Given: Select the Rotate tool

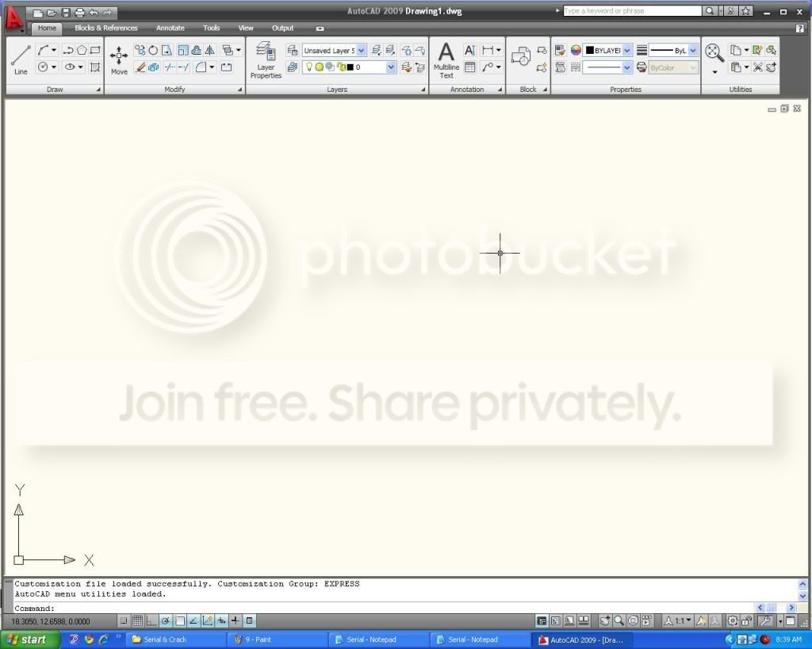Looking at the screenshot, I should pos(153,50).
